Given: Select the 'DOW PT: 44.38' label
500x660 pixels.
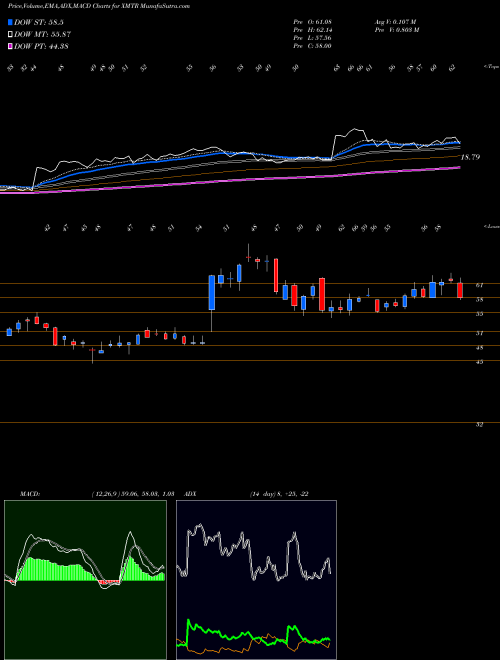Looking at the screenshot, I should [x=41, y=46].
